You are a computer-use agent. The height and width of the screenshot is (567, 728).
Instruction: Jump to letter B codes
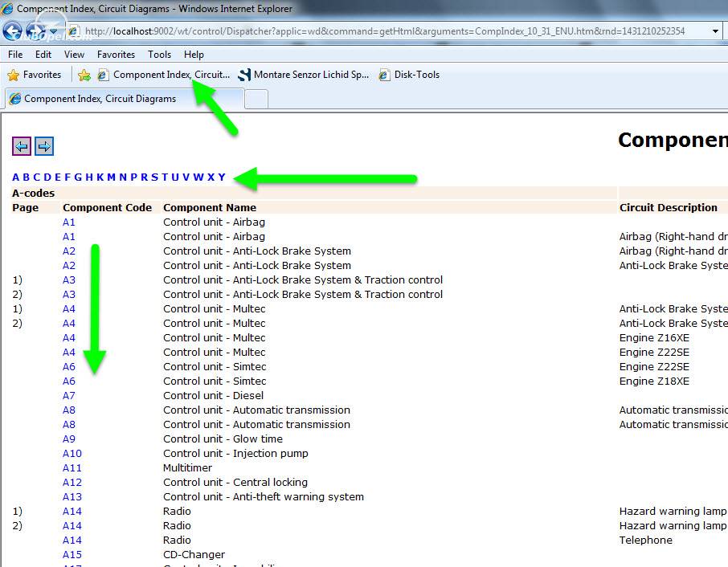[x=26, y=177]
